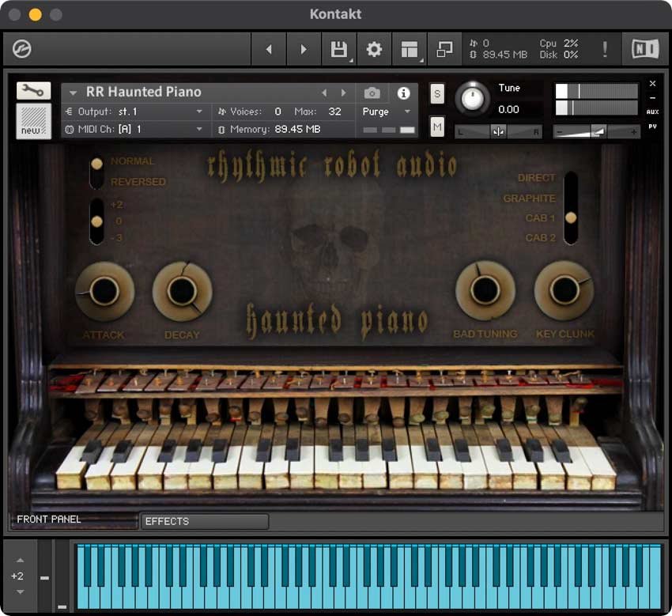672x616 pixels.
Task: Select the CAB 1 output option
Action: (541, 217)
